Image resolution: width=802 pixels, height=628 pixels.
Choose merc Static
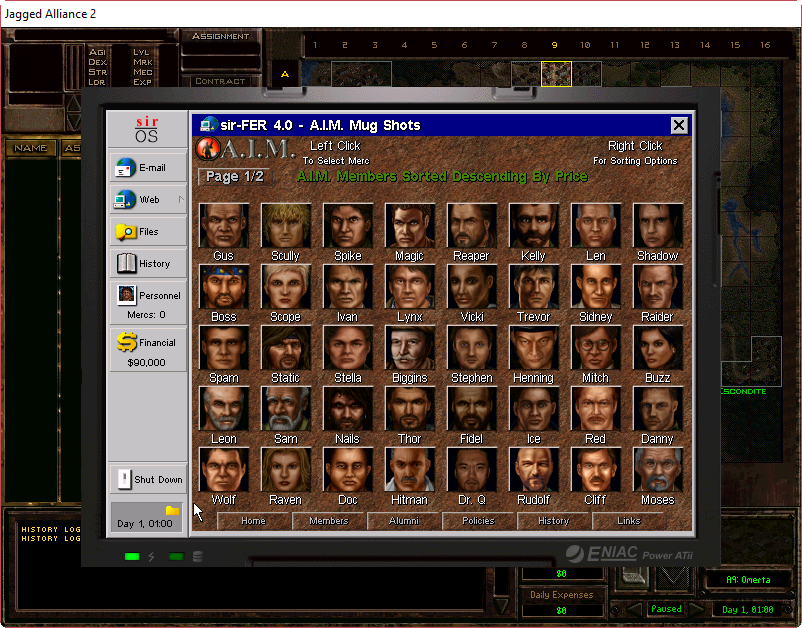(x=286, y=348)
